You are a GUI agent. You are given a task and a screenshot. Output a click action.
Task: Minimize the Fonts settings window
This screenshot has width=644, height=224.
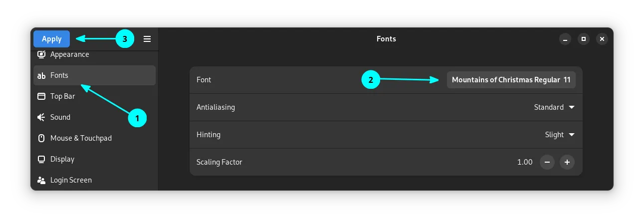tap(565, 39)
